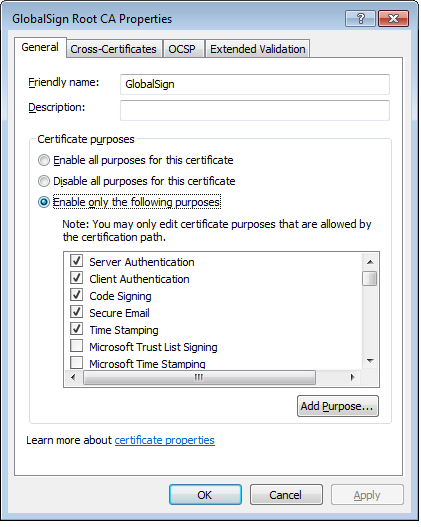Click into the Description text field
421x527 pixels.
[255, 110]
